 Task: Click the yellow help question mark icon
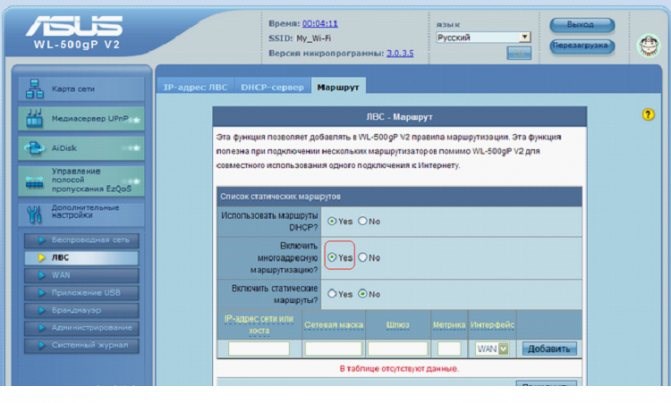648,115
